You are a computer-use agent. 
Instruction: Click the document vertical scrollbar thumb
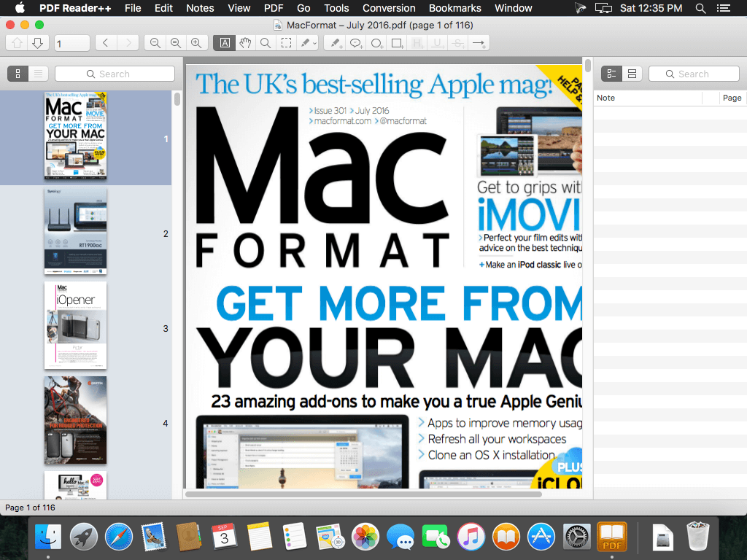click(588, 65)
